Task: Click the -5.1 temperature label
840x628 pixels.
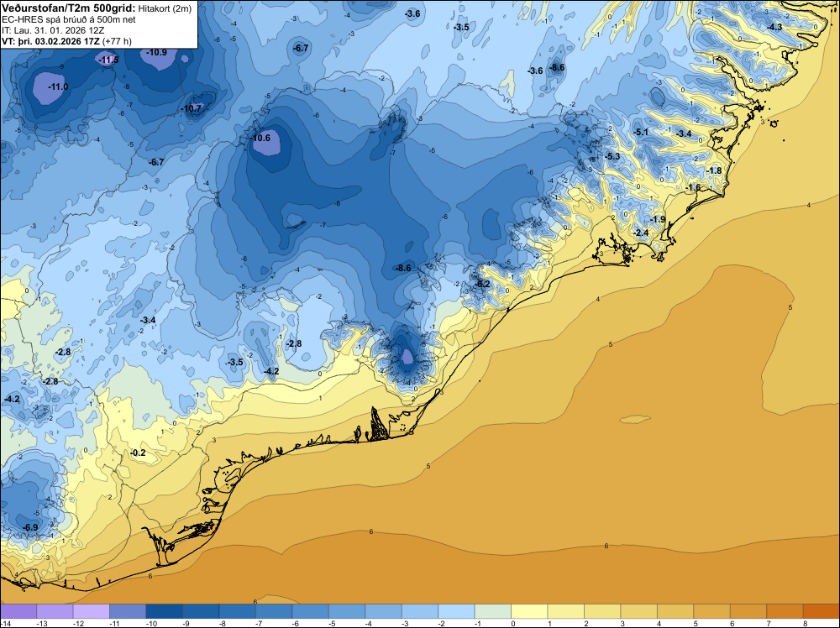Action: click(x=641, y=133)
